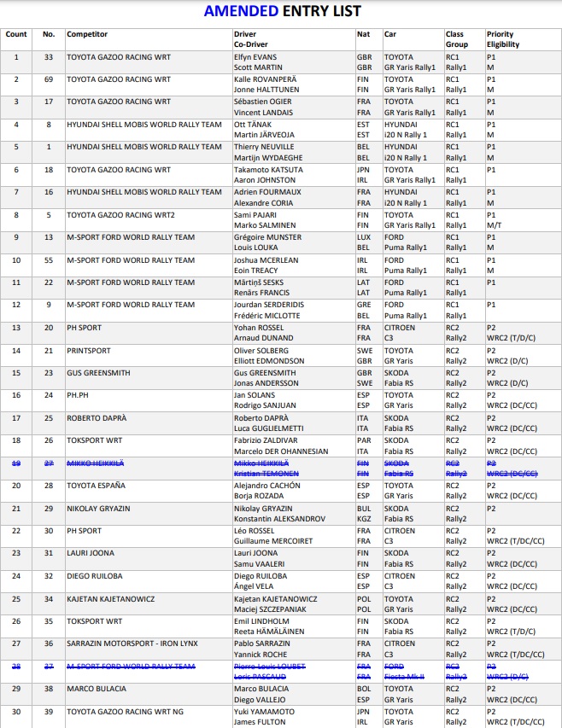Viewport: 562px width, 728px height.
Task: Click the struck-through MIKKO HEIKKILÄ competitor entry
Action: click(95, 462)
